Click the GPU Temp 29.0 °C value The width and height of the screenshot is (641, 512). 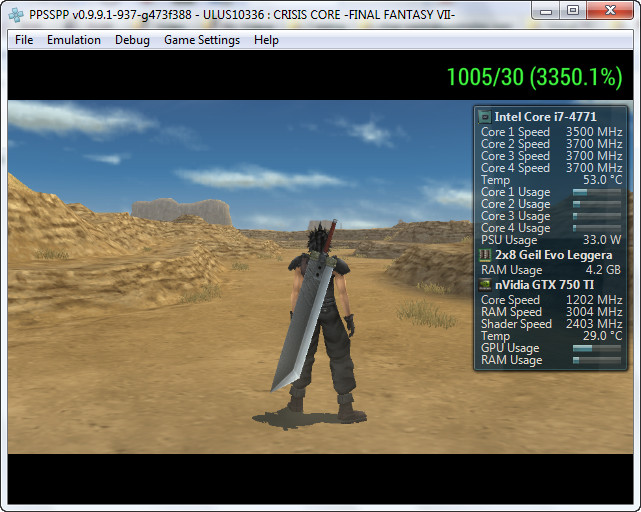point(603,336)
